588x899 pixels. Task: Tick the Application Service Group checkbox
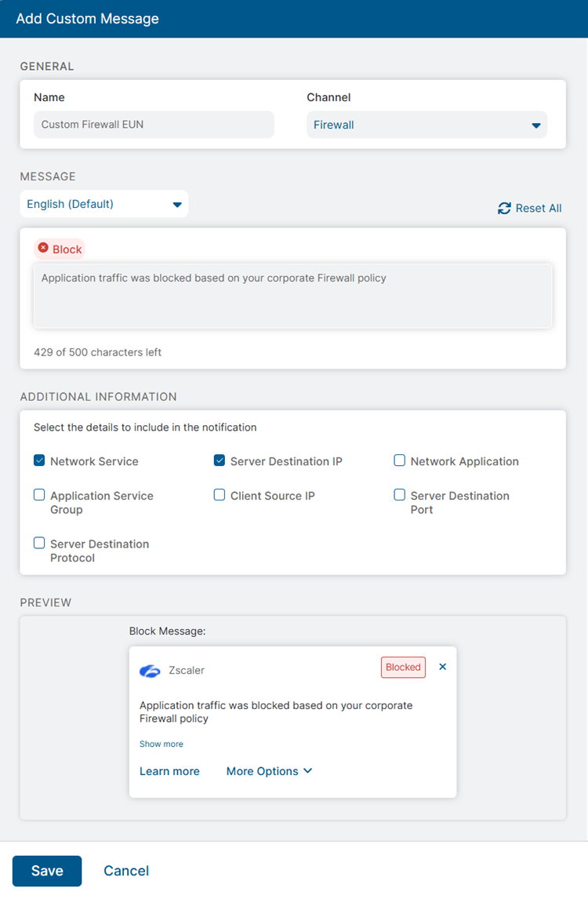(x=39, y=495)
